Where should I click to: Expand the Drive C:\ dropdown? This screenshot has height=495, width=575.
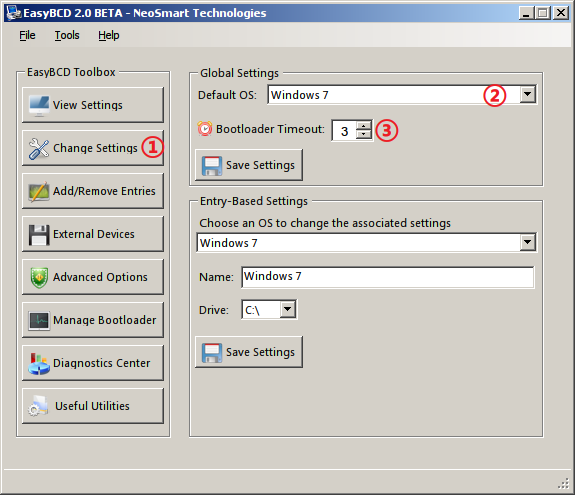tap(288, 309)
